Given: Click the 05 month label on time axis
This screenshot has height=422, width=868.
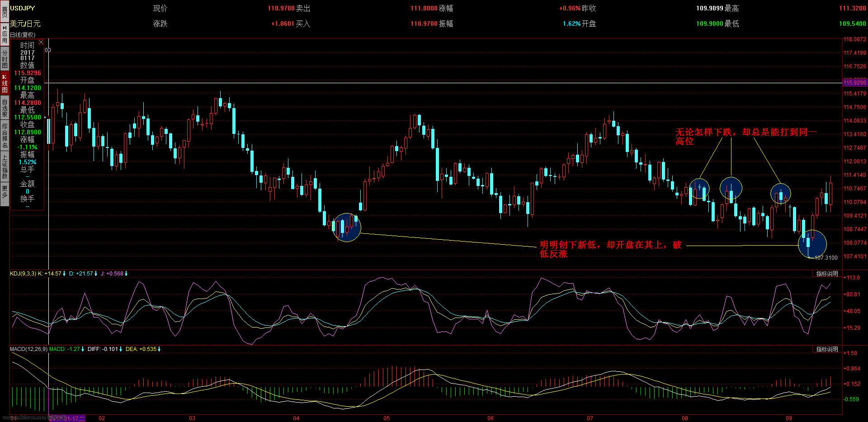Looking at the screenshot, I should click(x=387, y=418).
